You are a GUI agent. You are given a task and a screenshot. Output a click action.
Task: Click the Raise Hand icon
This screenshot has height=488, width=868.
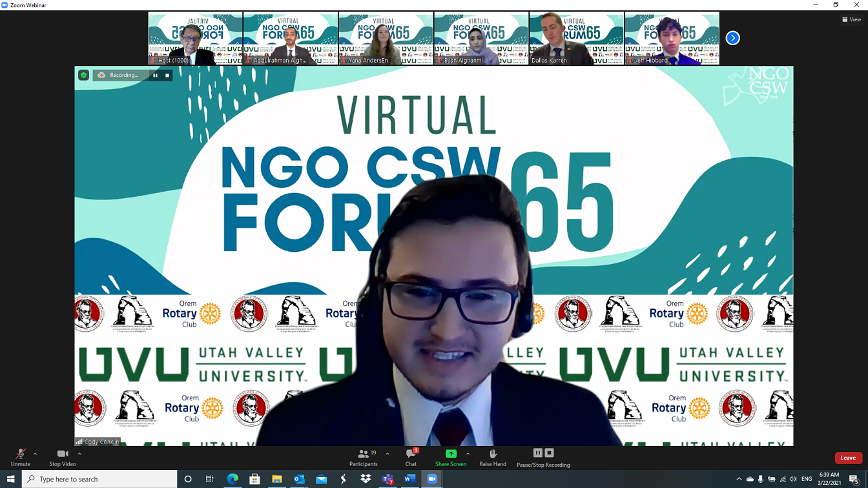coord(493,454)
